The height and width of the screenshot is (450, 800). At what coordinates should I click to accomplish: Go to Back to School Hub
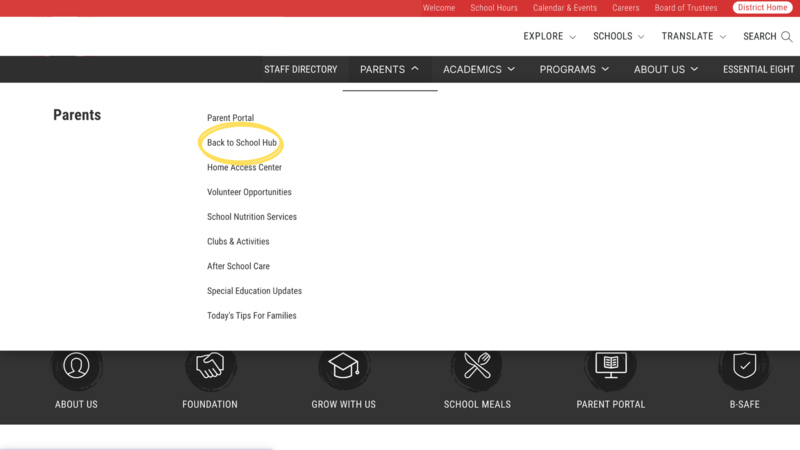241,143
